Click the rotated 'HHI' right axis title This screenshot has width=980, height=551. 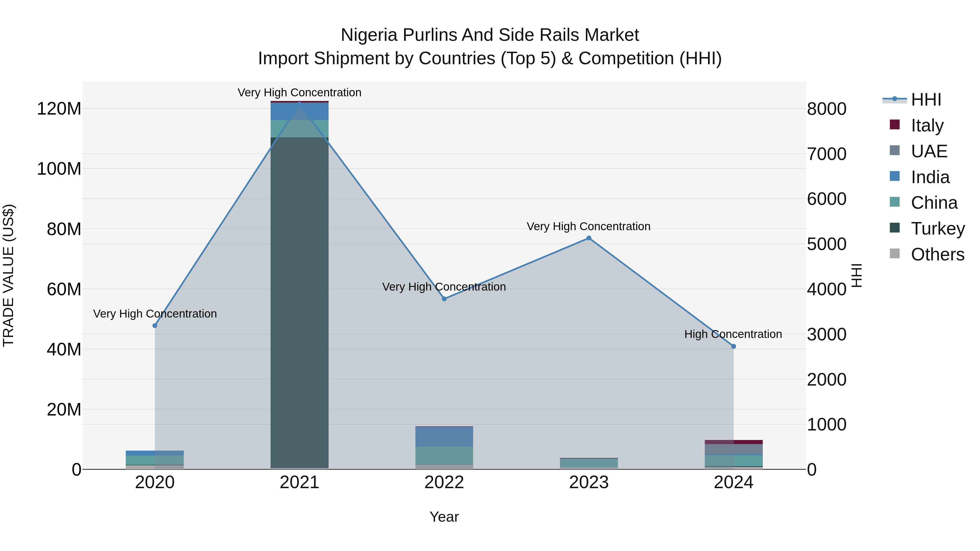click(857, 275)
